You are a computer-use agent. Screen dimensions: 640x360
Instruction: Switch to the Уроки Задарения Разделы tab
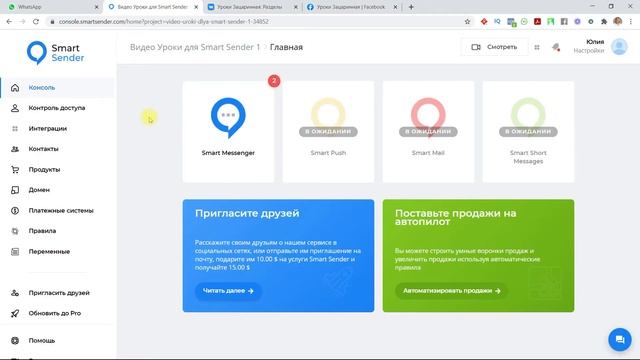(x=253, y=7)
